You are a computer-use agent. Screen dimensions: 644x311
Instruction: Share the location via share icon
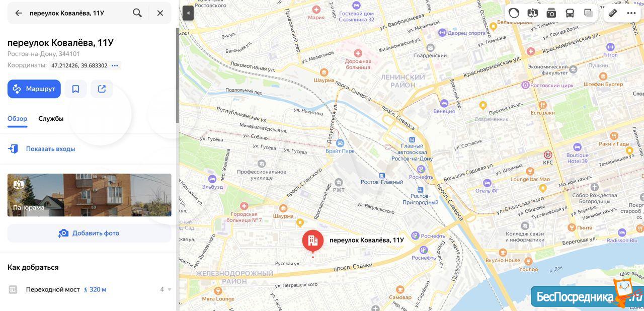click(102, 89)
